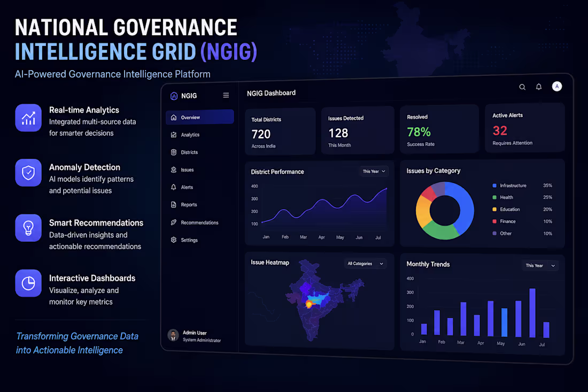Click the yellow Education legend swatch
This screenshot has height=392, width=588.
(x=494, y=209)
